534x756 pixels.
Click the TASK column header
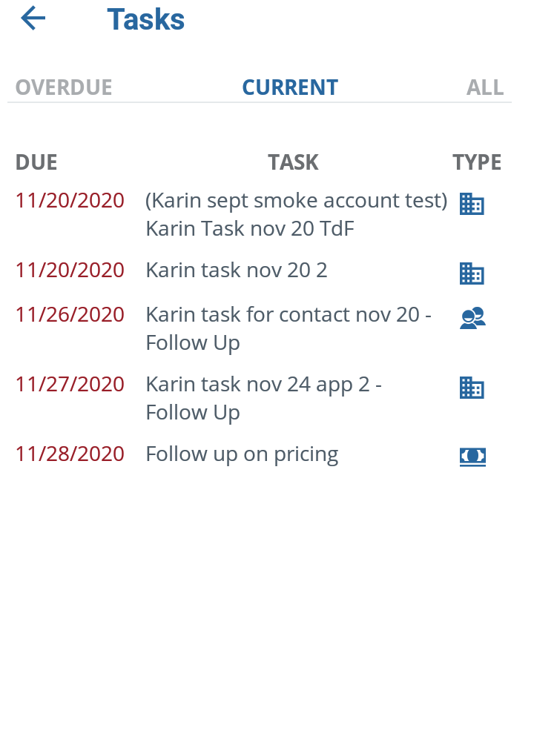click(x=293, y=162)
